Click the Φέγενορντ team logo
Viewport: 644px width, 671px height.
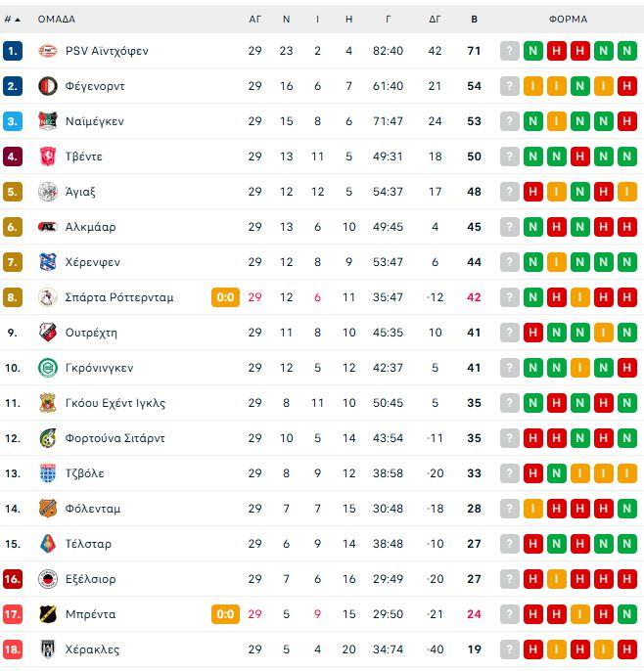click(47, 86)
